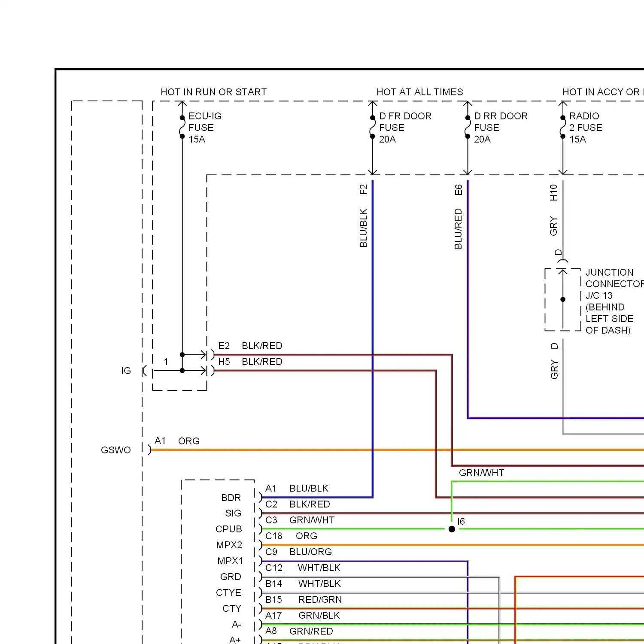Click the HOT AT ALL TIMES label
This screenshot has width=644, height=644.
tap(420, 92)
